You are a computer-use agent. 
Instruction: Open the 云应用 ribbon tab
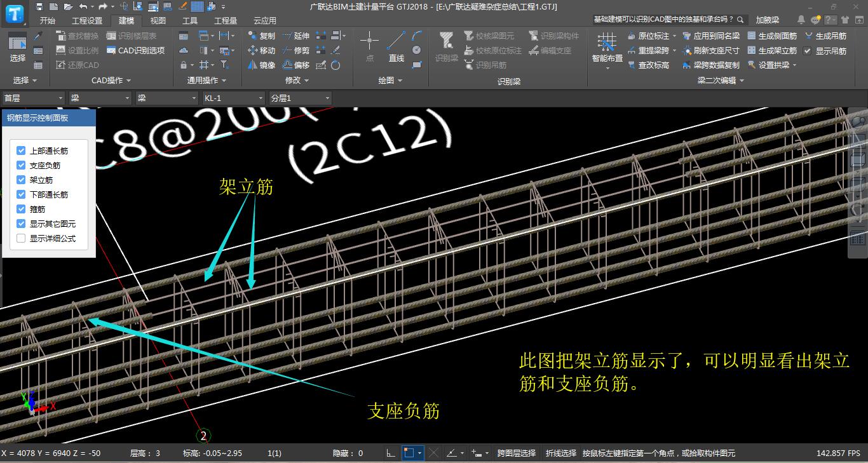coord(265,20)
